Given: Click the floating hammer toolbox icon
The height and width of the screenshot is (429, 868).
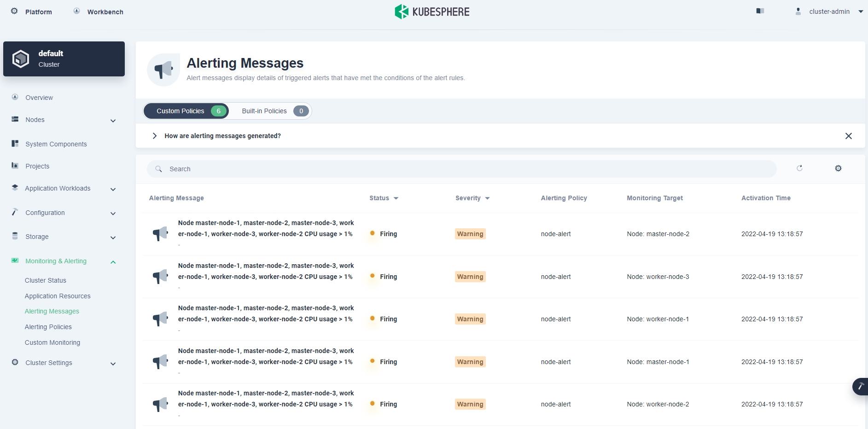Looking at the screenshot, I should (x=860, y=387).
